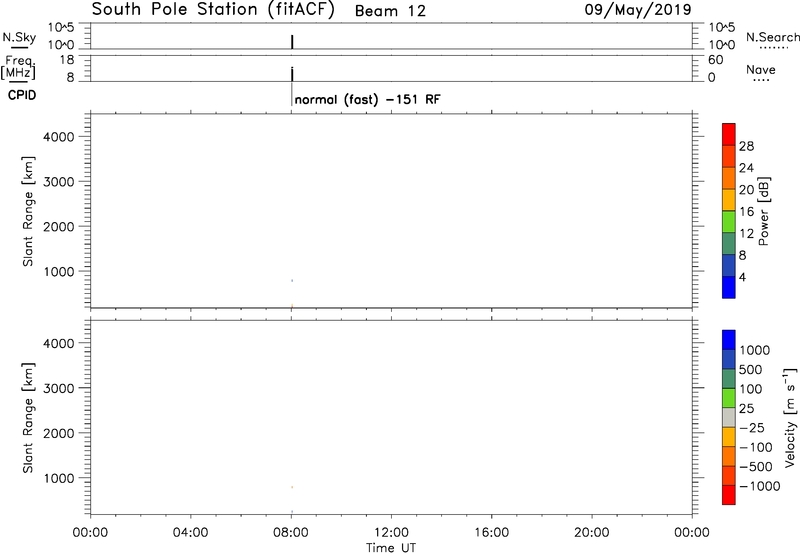800x554 pixels.
Task: Click the 'Time UT' axis title
Action: (x=391, y=548)
